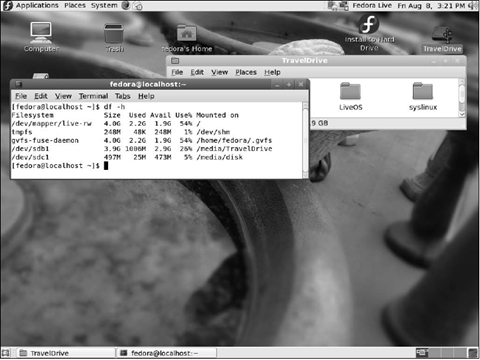
Task: Click '/dev/sdc1' in terminal output
Action: pyautogui.click(x=30, y=157)
